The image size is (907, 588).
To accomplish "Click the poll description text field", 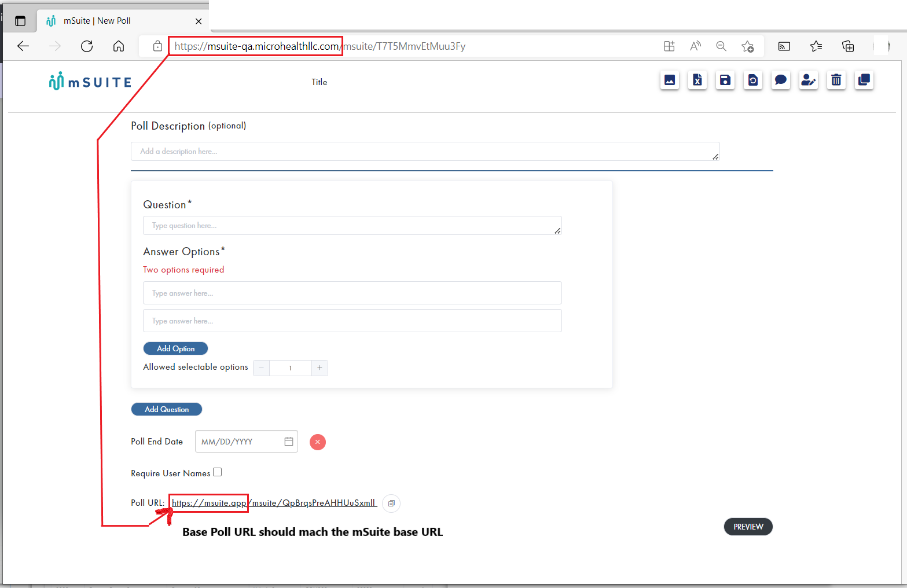I will click(x=425, y=152).
